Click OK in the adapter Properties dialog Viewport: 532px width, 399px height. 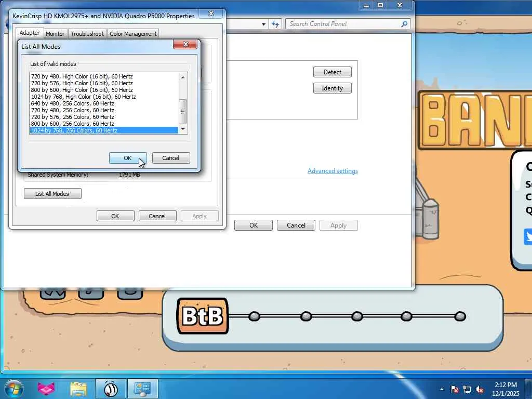(x=115, y=216)
